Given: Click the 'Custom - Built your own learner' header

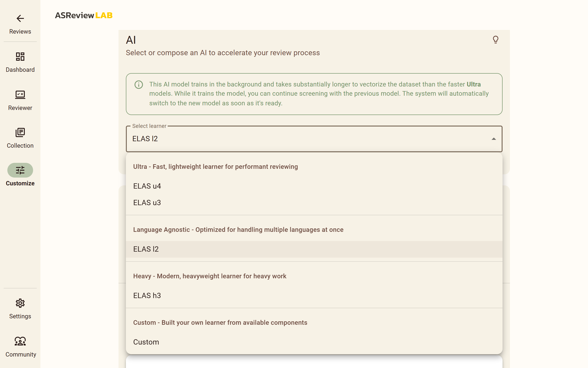Looking at the screenshot, I should (x=220, y=323).
